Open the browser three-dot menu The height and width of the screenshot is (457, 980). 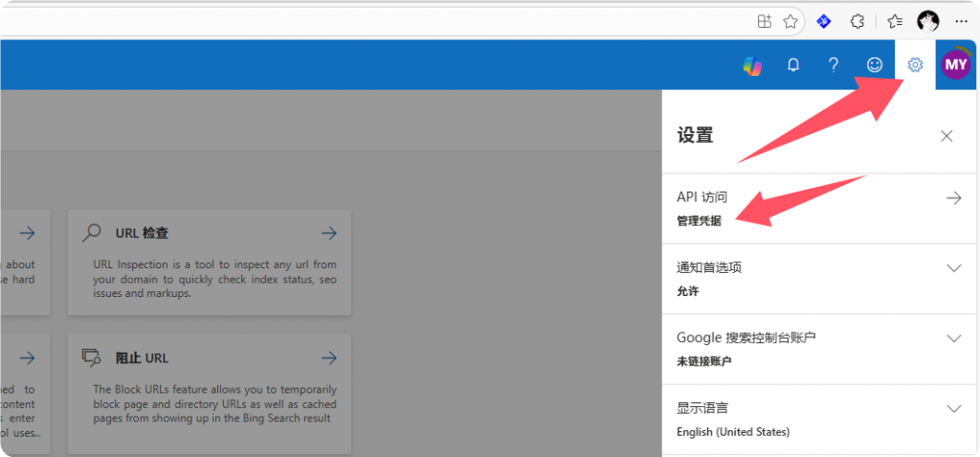click(x=961, y=21)
